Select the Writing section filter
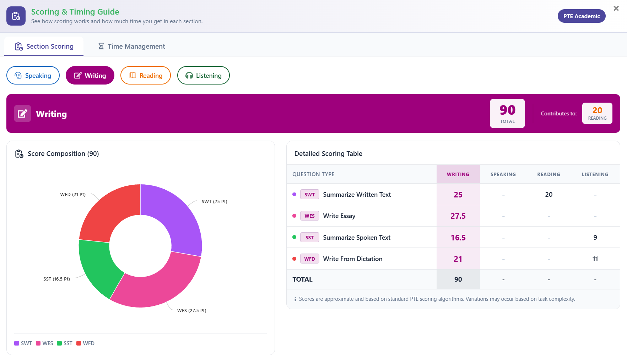This screenshot has width=627, height=364. click(90, 76)
